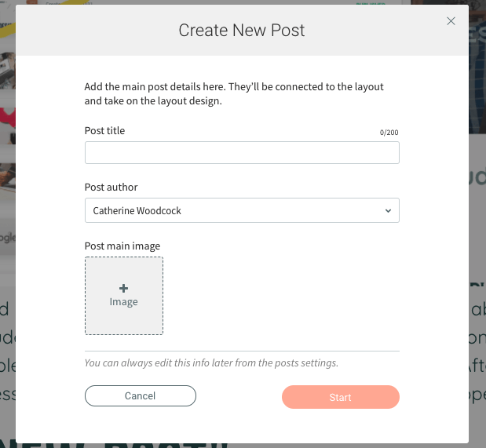This screenshot has height=448, width=486.
Task: Click the 0/200 character counter
Action: pyautogui.click(x=389, y=133)
